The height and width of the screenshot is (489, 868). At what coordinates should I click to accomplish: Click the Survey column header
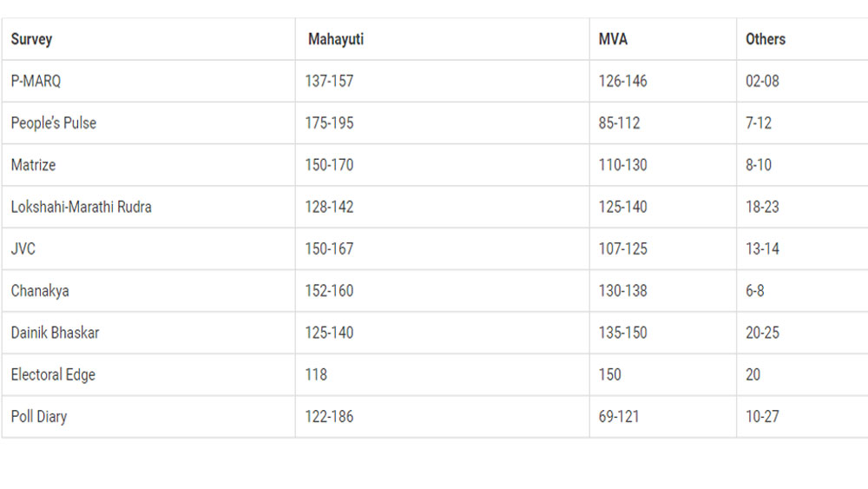(32, 39)
